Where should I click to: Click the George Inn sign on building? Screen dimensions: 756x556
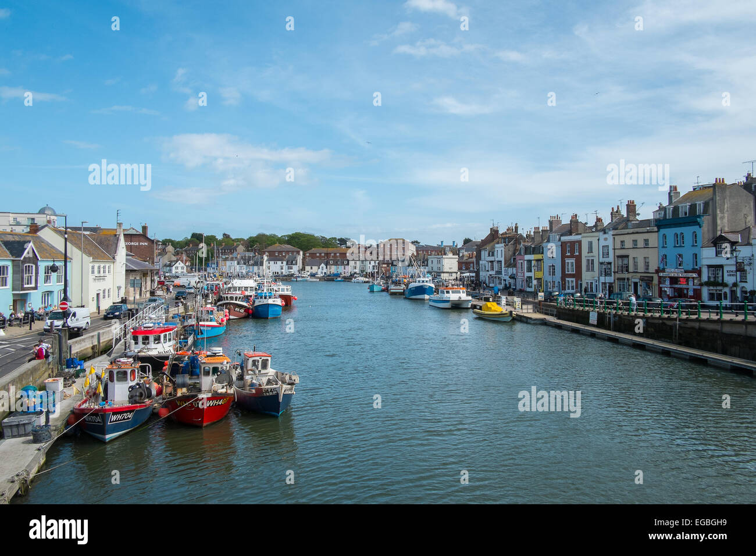click(x=137, y=243)
